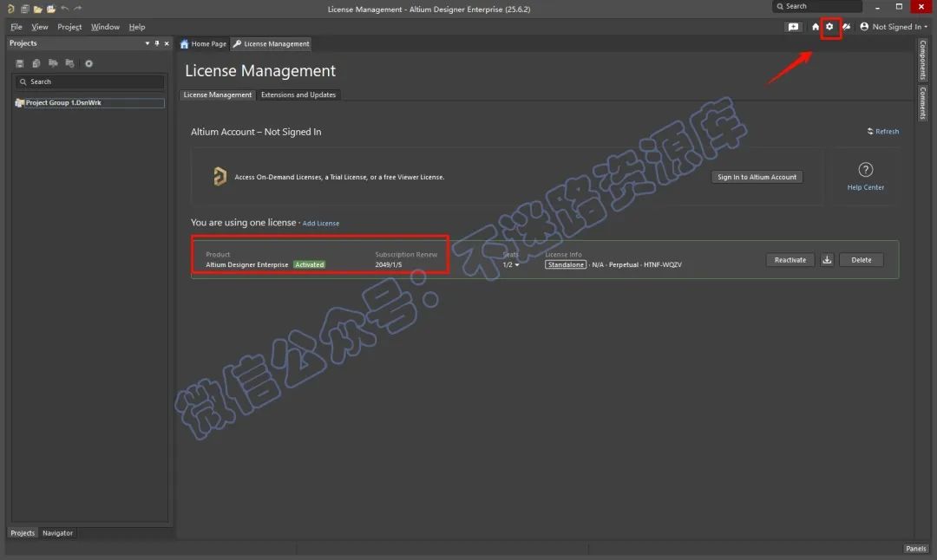
Task: Open Preferences with the gear icon
Action: tap(829, 26)
